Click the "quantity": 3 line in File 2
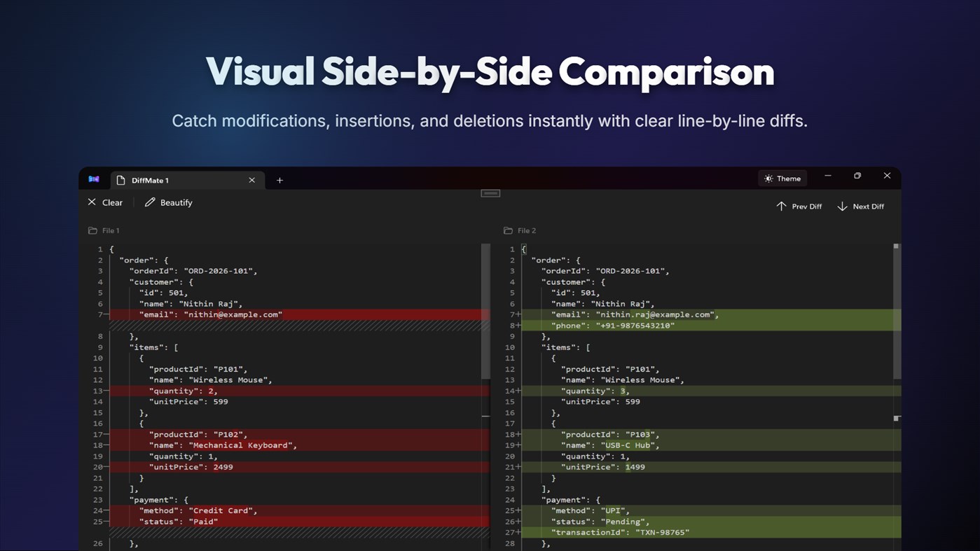 tap(711, 391)
